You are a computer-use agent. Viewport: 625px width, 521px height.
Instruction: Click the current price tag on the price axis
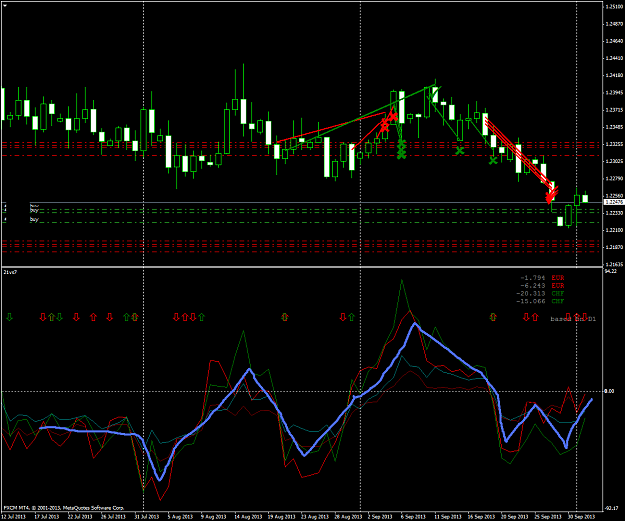[x=614, y=203]
